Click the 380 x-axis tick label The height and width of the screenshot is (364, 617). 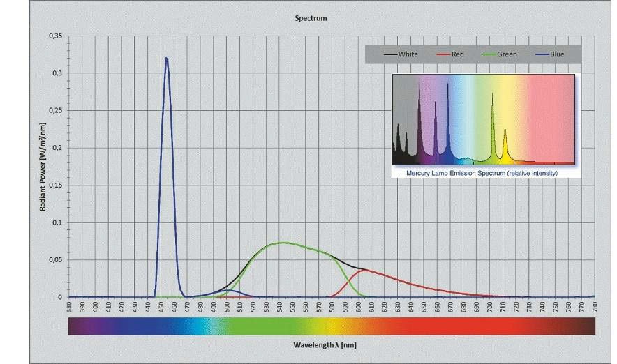point(69,306)
